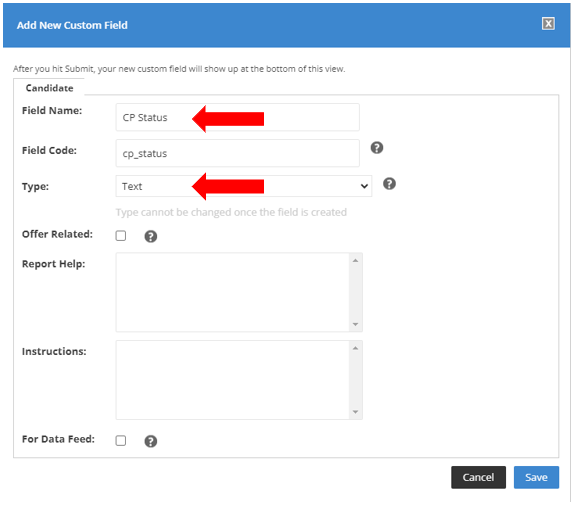This screenshot has height=507, width=572.
Task: Save the new custom field
Action: pos(536,477)
